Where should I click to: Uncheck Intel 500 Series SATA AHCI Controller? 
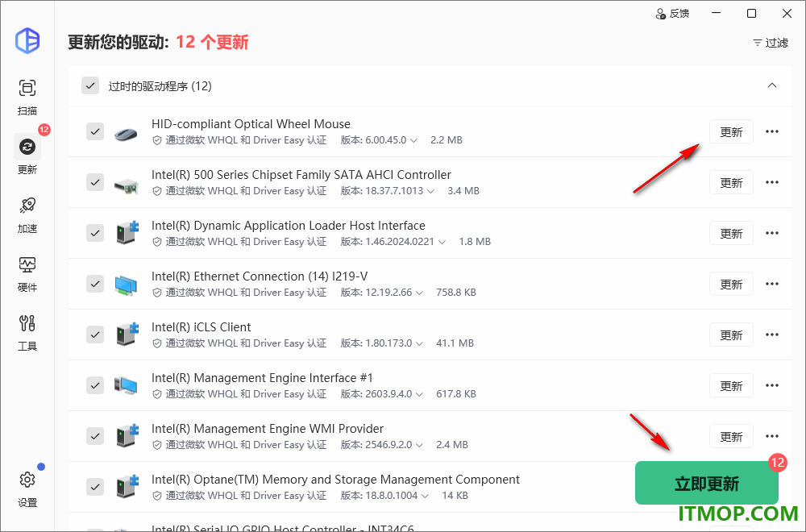95,182
